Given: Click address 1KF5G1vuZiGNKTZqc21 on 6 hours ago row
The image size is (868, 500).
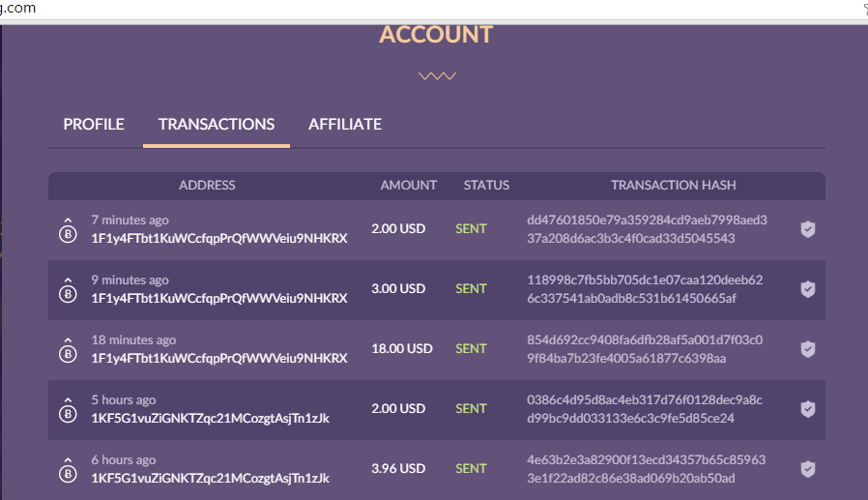Looking at the screenshot, I should click(x=210, y=478).
